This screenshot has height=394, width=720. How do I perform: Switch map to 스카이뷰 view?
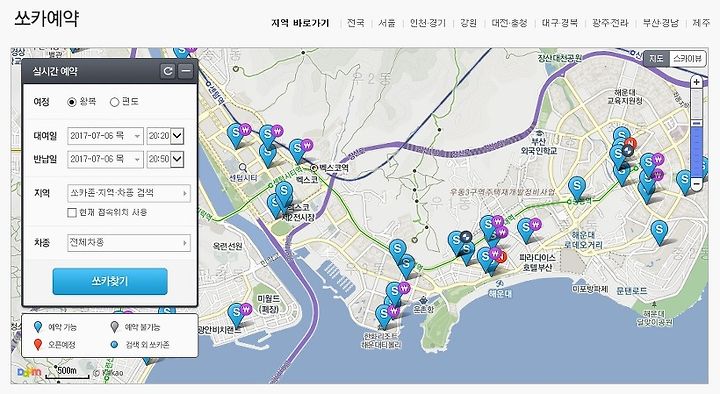[x=687, y=58]
